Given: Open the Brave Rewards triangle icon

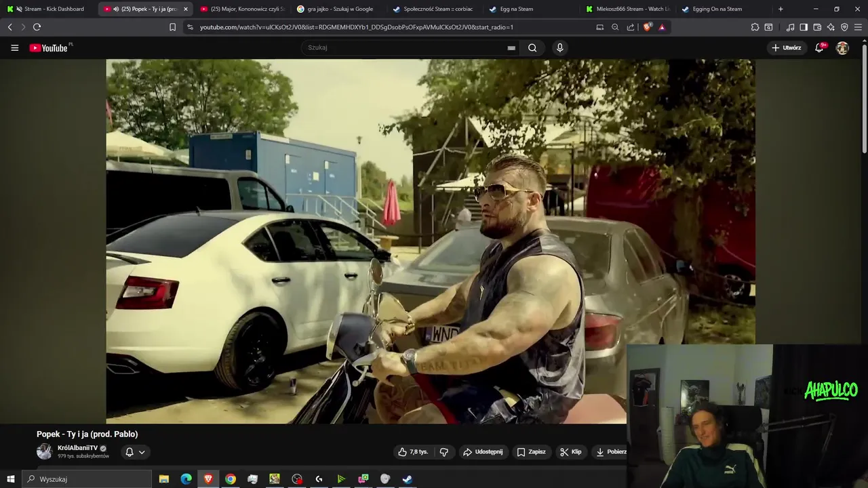Looking at the screenshot, I should tap(662, 27).
